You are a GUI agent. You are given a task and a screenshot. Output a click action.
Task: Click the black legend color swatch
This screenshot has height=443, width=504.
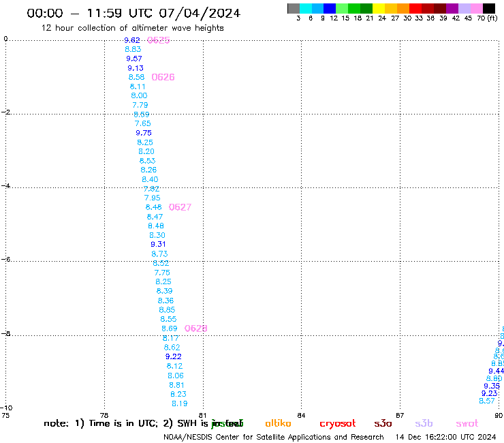click(x=489, y=8)
